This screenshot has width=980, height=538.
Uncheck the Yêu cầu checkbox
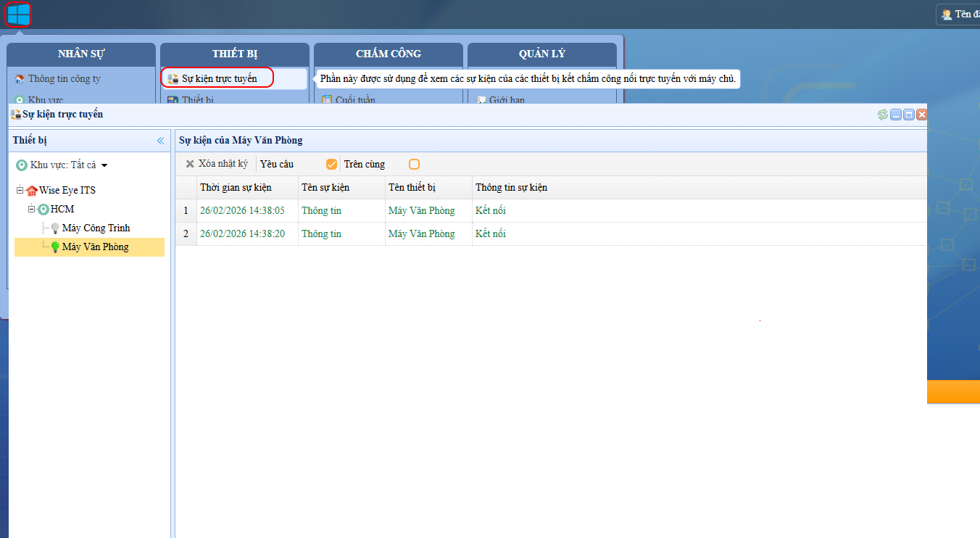[331, 165]
